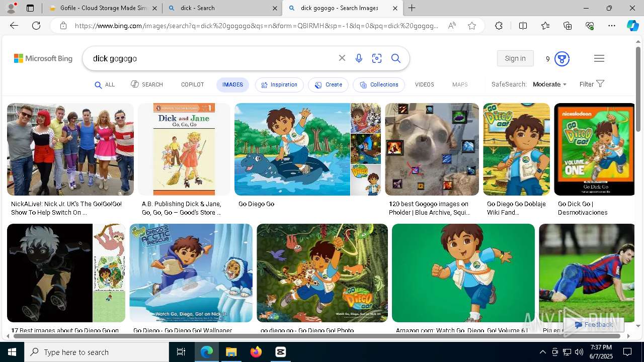Open Favorites list in toolbar
This screenshot has height=362, width=644.
pos(545,26)
